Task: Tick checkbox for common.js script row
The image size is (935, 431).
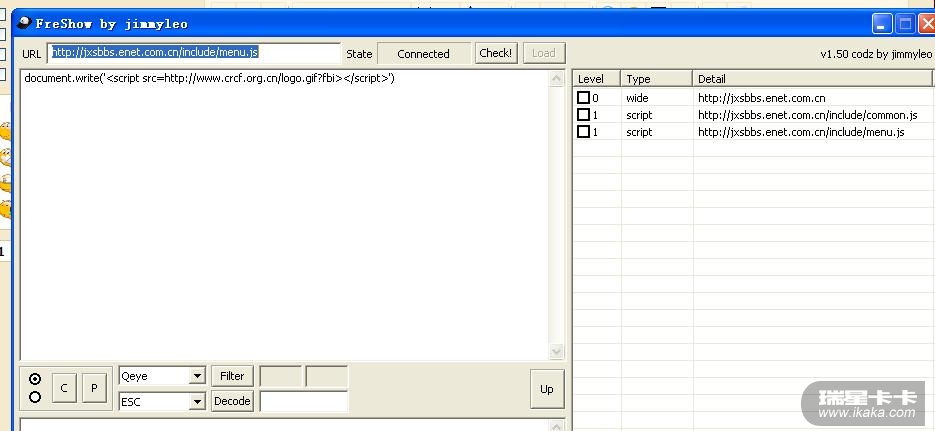Action: click(x=584, y=114)
